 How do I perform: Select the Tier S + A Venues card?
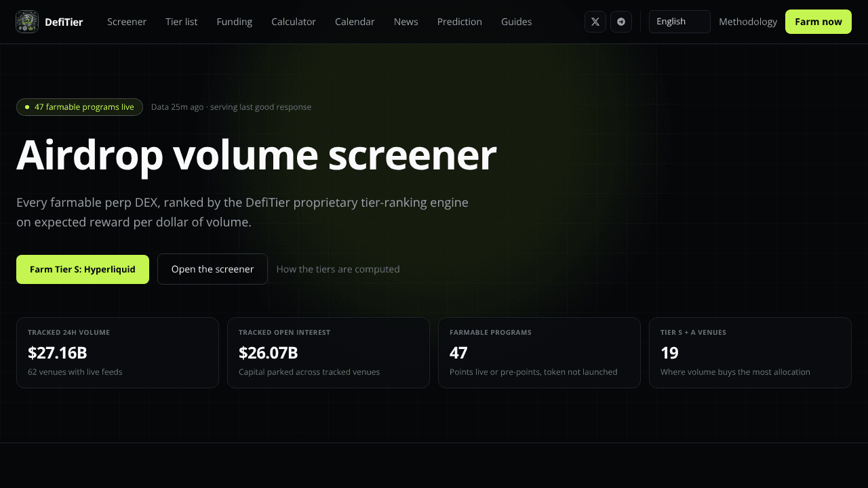pyautogui.click(x=750, y=352)
